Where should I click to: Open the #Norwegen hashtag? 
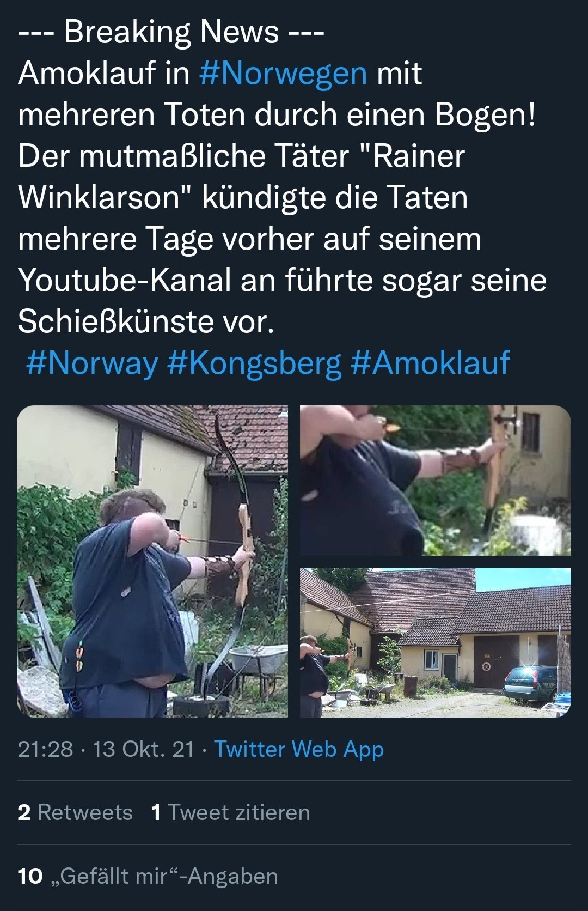click(x=283, y=74)
